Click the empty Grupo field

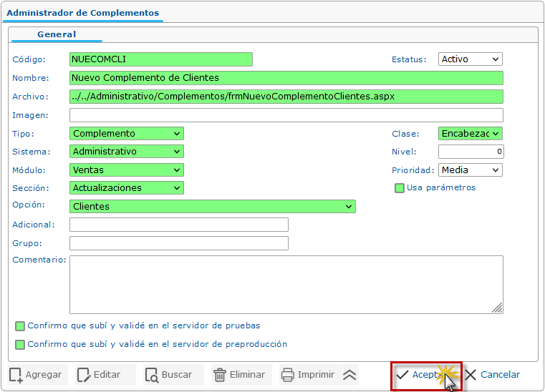coord(179,243)
